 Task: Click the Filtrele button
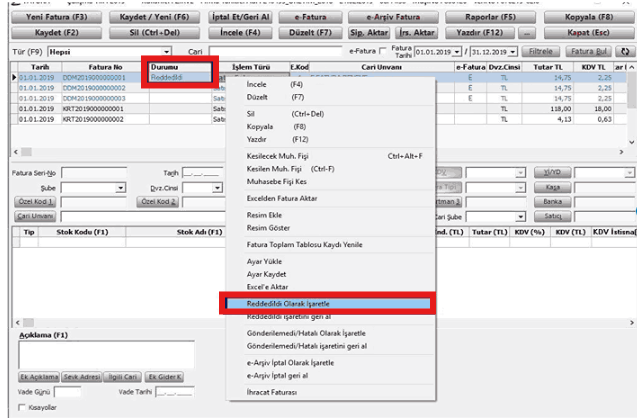[x=541, y=52]
